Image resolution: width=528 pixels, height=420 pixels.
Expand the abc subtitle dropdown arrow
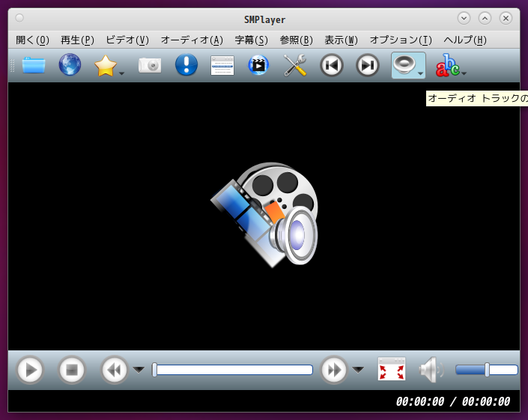point(464,73)
